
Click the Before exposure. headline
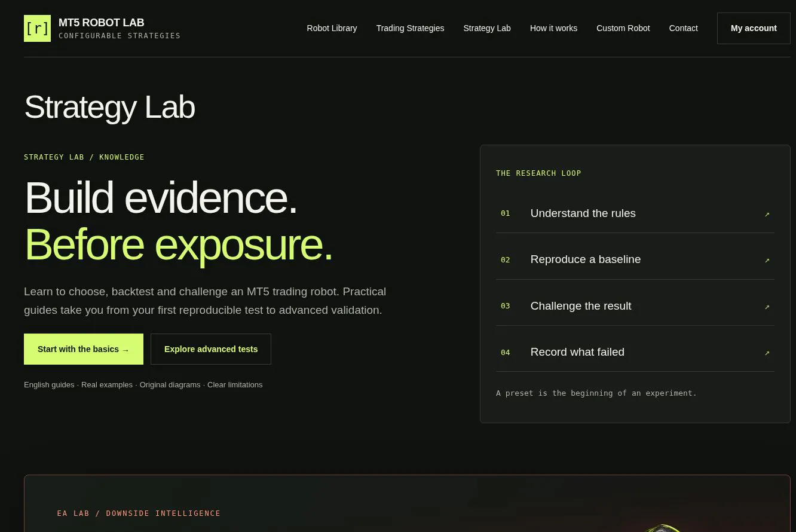pyautogui.click(x=178, y=244)
